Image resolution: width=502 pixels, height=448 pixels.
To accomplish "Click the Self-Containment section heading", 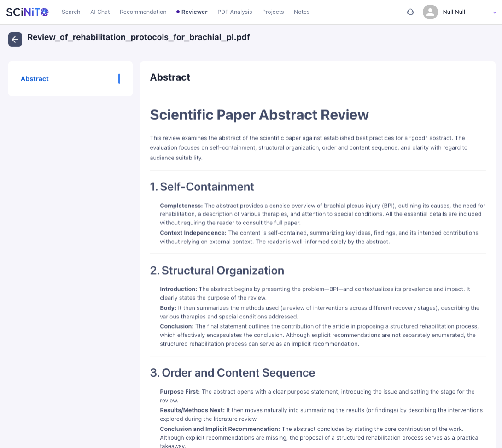I will coord(202,187).
